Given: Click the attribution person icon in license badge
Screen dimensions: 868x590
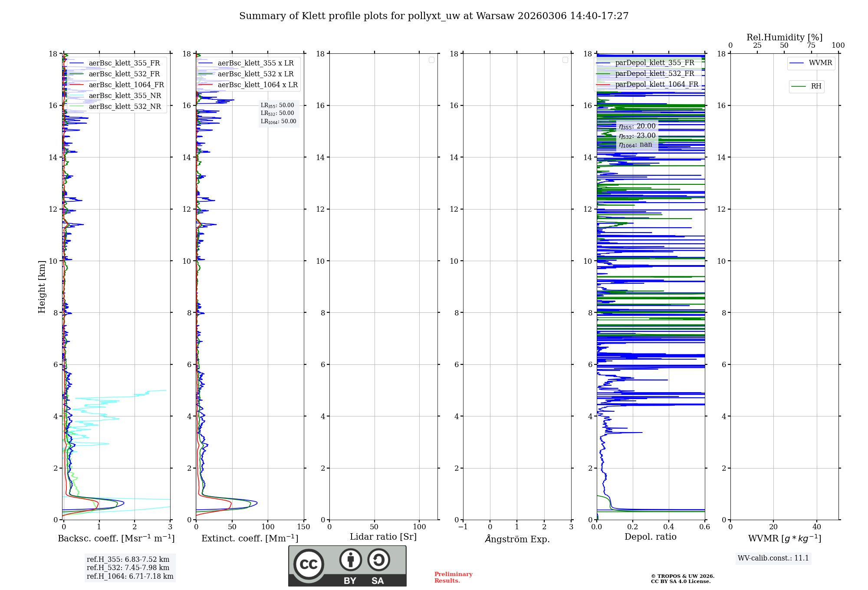Looking at the screenshot, I should pyautogui.click(x=350, y=560).
